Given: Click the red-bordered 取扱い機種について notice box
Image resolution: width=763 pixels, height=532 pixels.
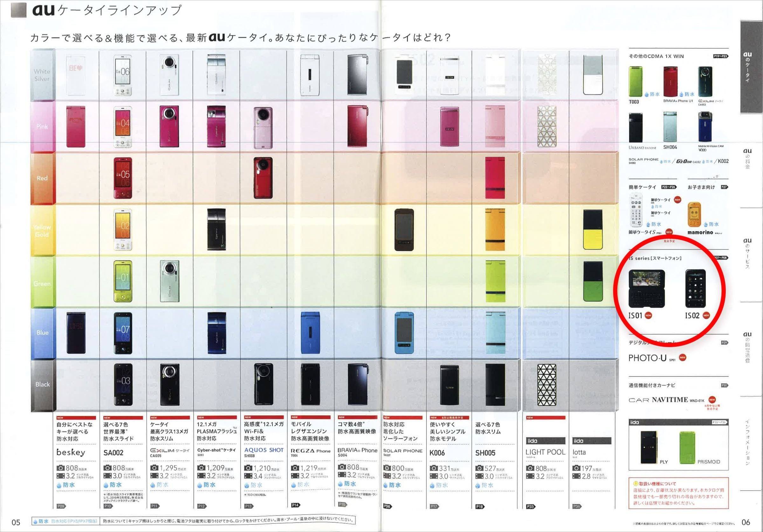Looking at the screenshot, I should coord(678,493).
